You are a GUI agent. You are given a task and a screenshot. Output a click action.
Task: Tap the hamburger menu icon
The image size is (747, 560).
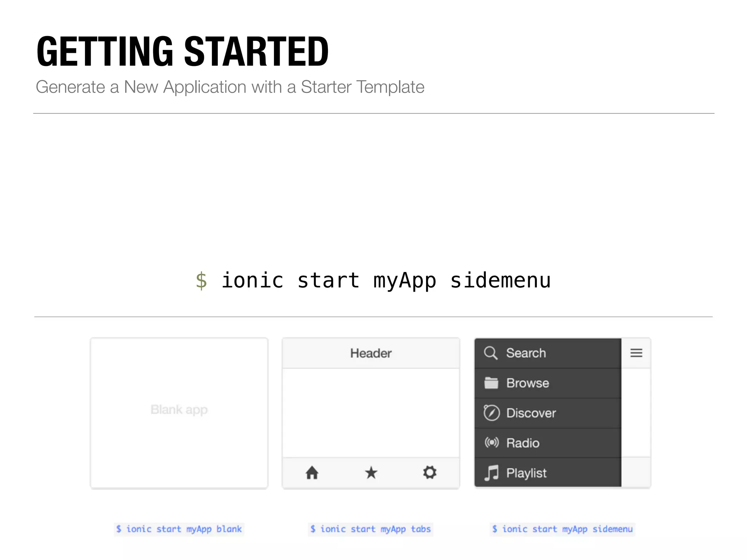(x=636, y=353)
